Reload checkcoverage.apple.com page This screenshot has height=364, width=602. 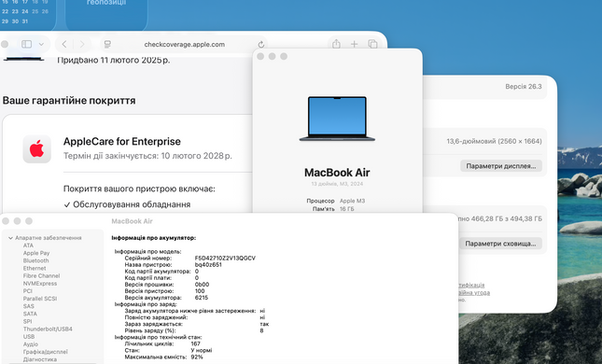pos(260,45)
